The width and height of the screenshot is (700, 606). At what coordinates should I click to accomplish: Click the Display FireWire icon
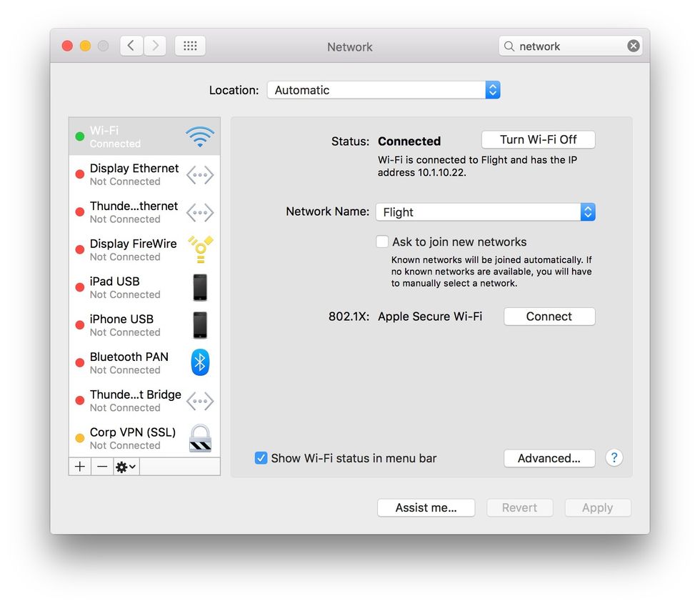point(200,249)
